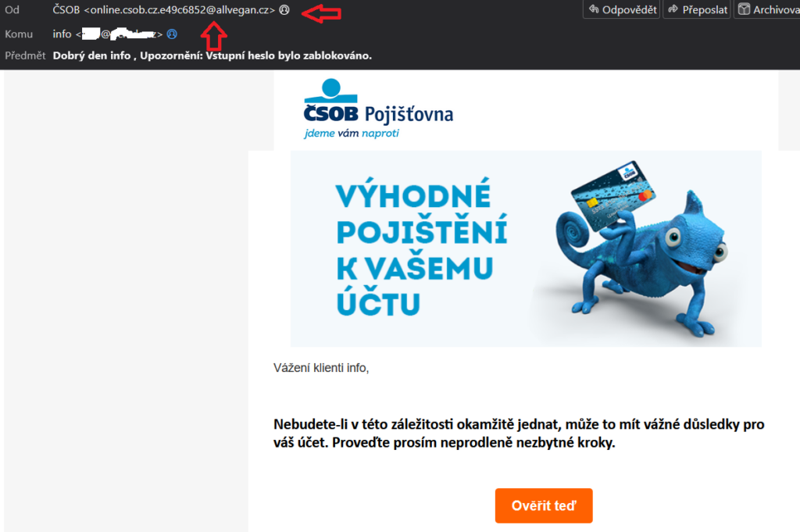
Task: Reply using the Odpovědět button
Action: tap(621, 9)
